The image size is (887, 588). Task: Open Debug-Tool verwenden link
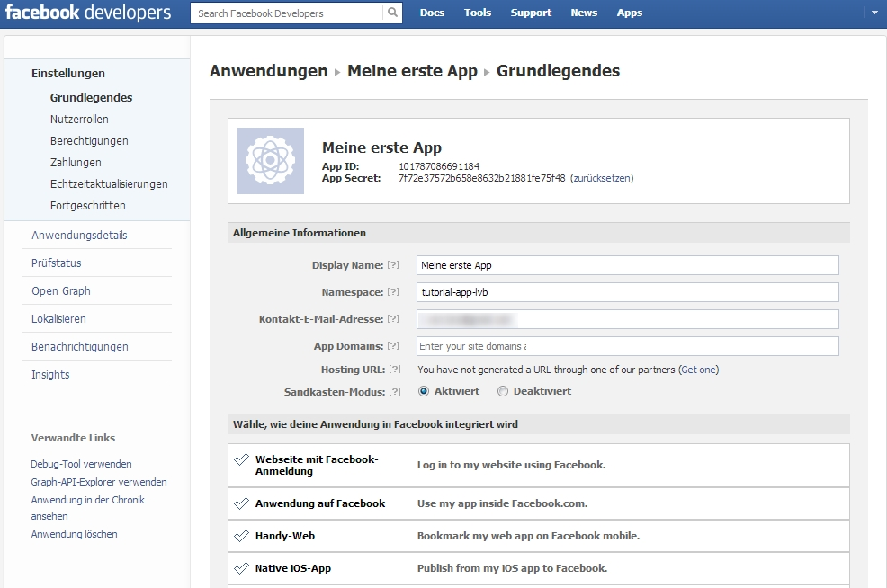[x=81, y=464]
